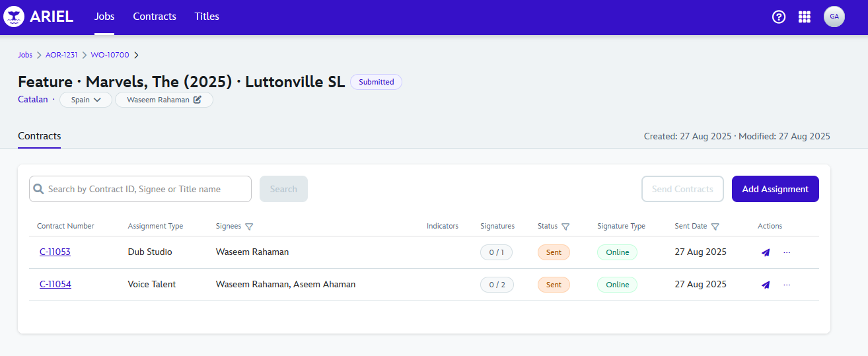Open the Signees column filter

[249, 227]
